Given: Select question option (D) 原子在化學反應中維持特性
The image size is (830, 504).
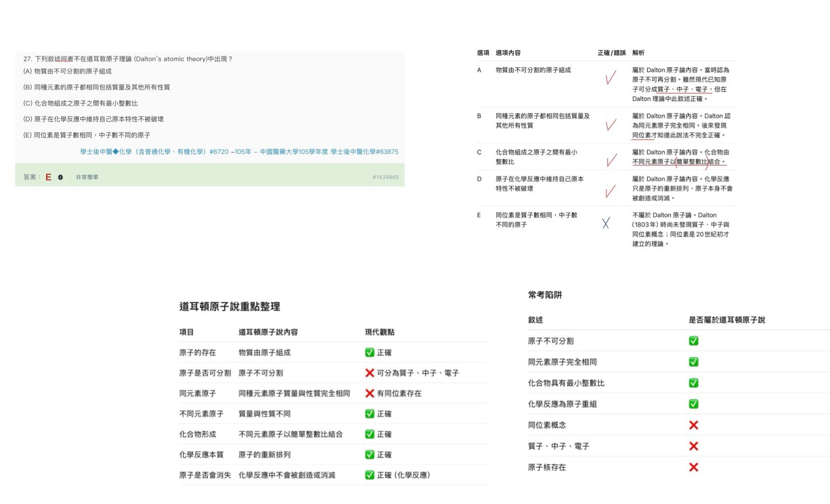Looking at the screenshot, I should [93, 119].
